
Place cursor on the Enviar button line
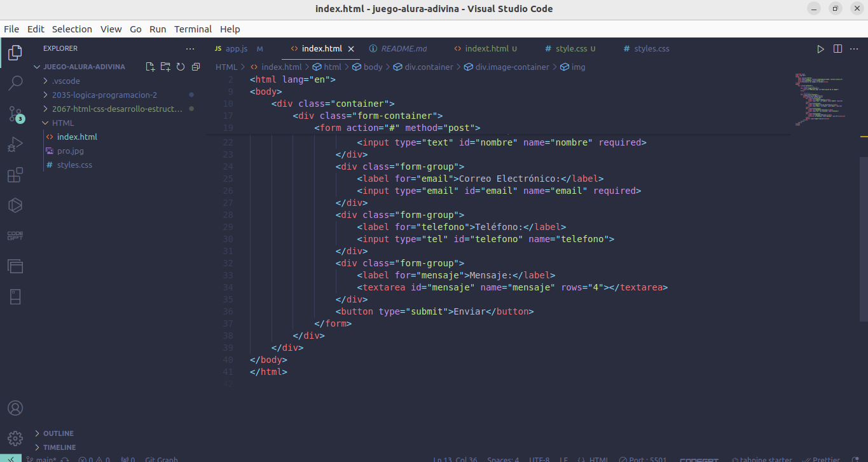pyautogui.click(x=435, y=311)
